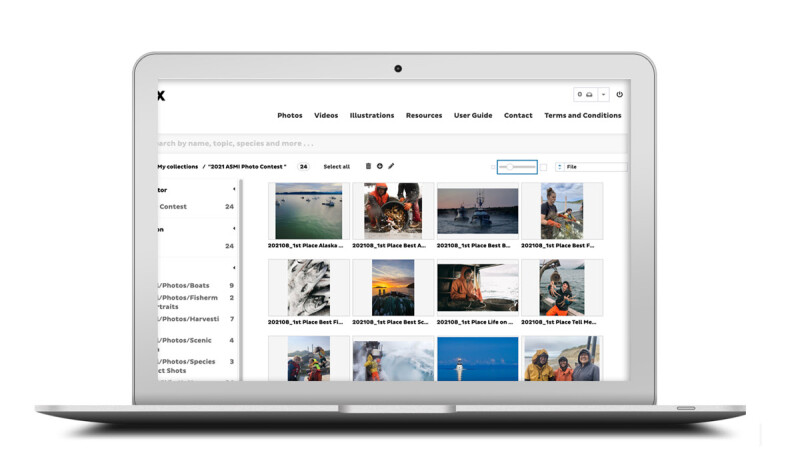Click the pencil edit icon for the collection
Viewport: 800px width, 473px height.
391,167
